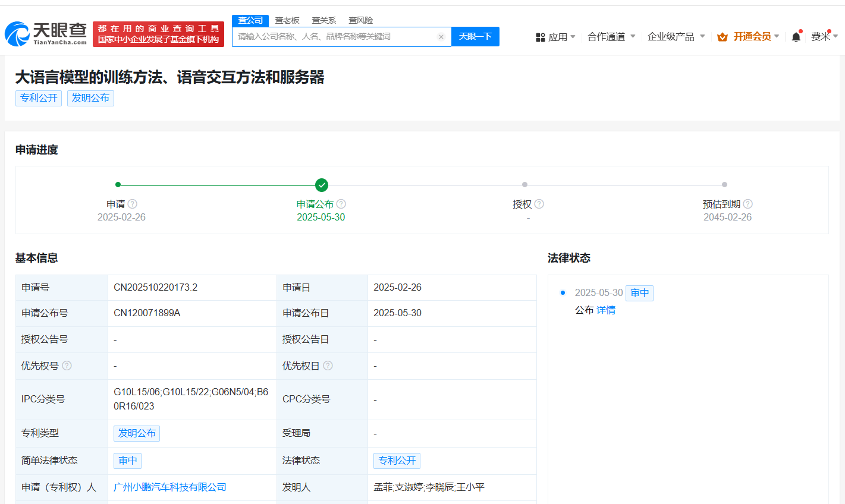845x504 pixels.
Task: Click help icon beside 预估到期
Action: click(x=747, y=204)
